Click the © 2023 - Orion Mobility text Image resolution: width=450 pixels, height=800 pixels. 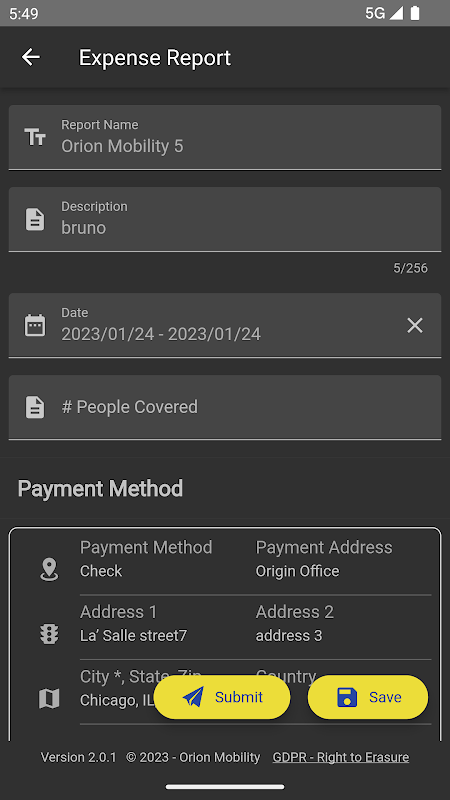click(193, 757)
